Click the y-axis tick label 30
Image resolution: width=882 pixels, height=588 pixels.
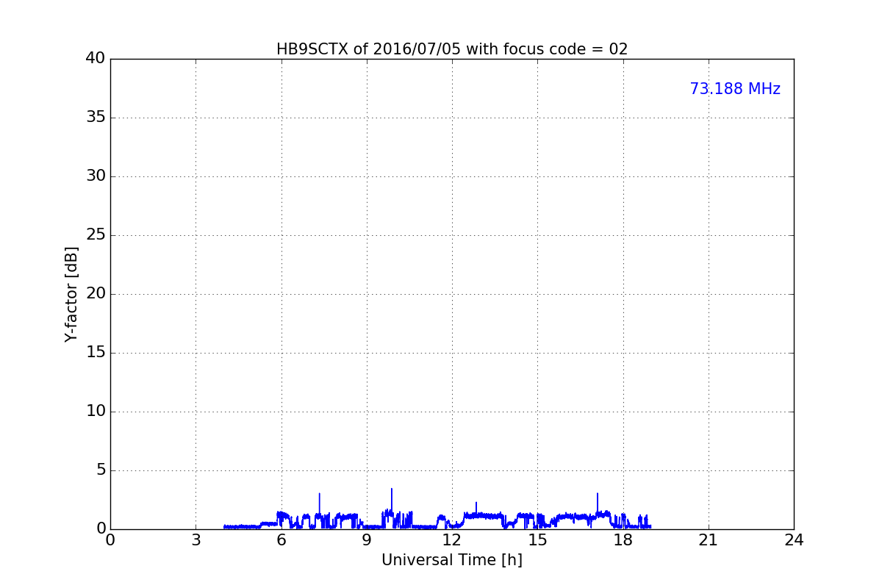[x=96, y=176]
